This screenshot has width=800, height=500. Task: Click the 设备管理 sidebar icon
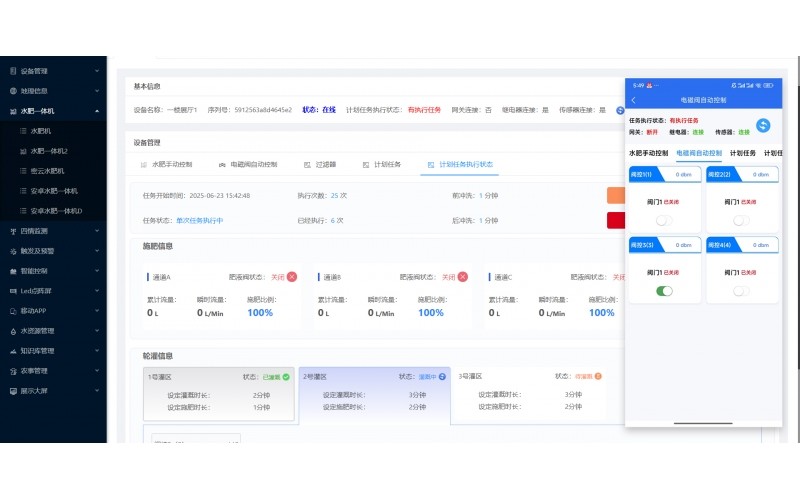13,71
